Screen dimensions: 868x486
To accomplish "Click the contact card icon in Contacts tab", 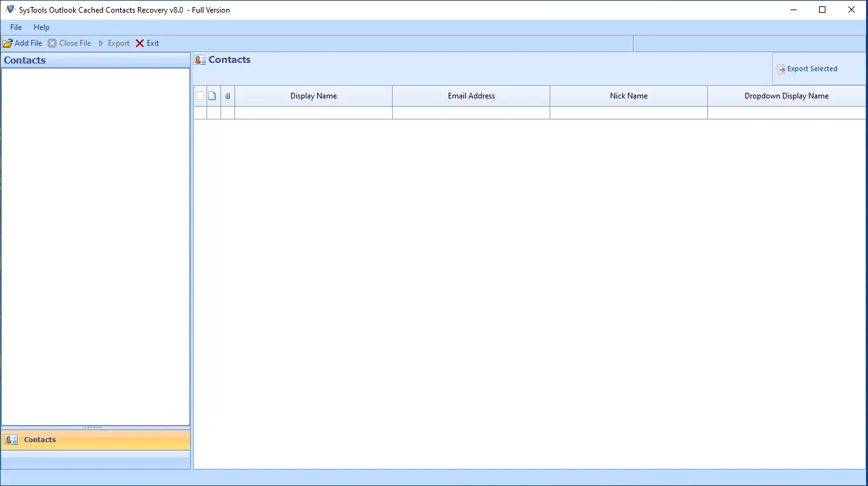I will coord(11,440).
